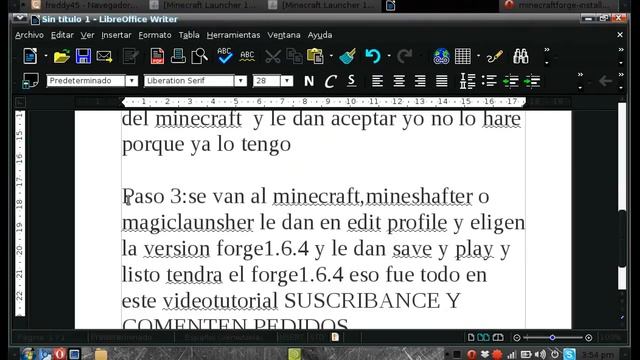This screenshot has width=640, height=360.
Task: Zoom out with minus button
Action: [517, 338]
